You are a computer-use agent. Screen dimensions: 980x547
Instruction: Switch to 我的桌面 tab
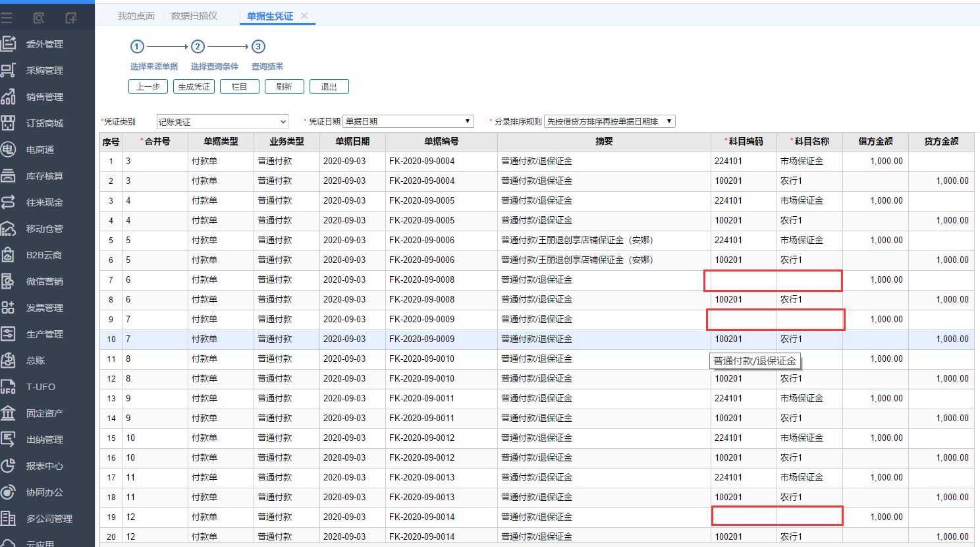tap(136, 16)
